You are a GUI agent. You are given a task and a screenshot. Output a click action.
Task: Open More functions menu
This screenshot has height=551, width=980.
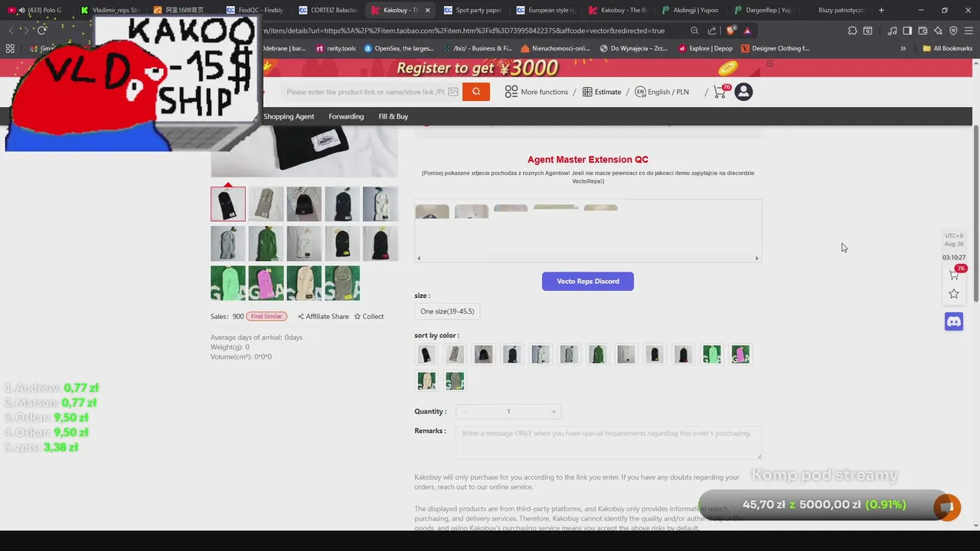[x=537, y=92]
